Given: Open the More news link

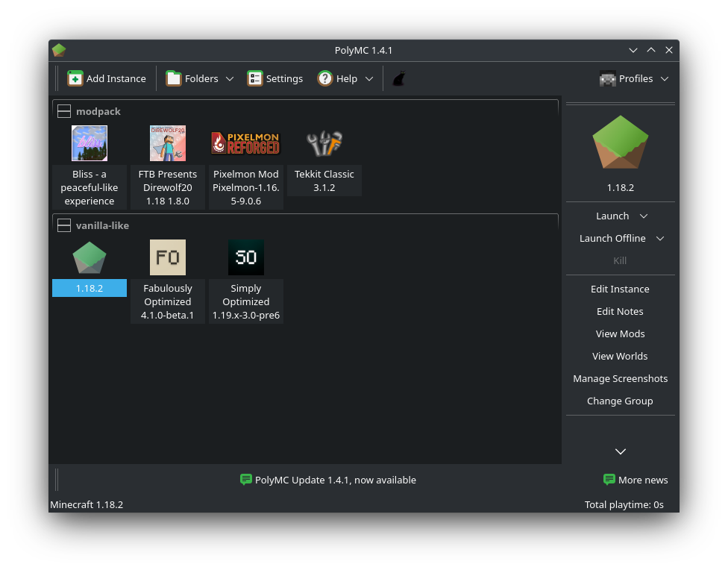Looking at the screenshot, I should [x=643, y=480].
